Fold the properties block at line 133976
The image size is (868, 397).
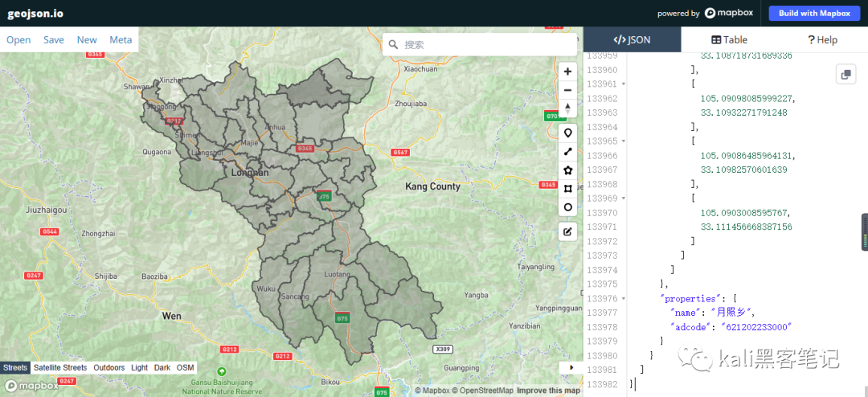pyautogui.click(x=624, y=298)
